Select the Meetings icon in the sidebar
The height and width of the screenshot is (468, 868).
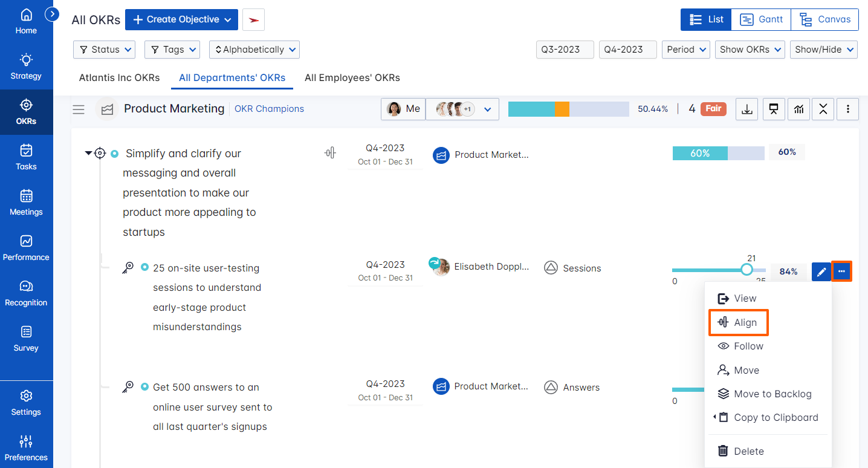pyautogui.click(x=26, y=203)
